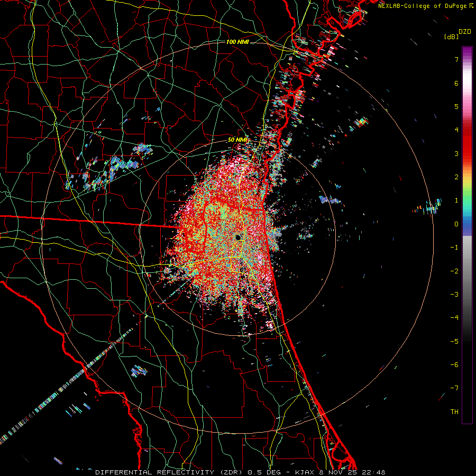The width and height of the screenshot is (476, 476).
Task: Click the 5 value on the color scale
Action: (456, 106)
